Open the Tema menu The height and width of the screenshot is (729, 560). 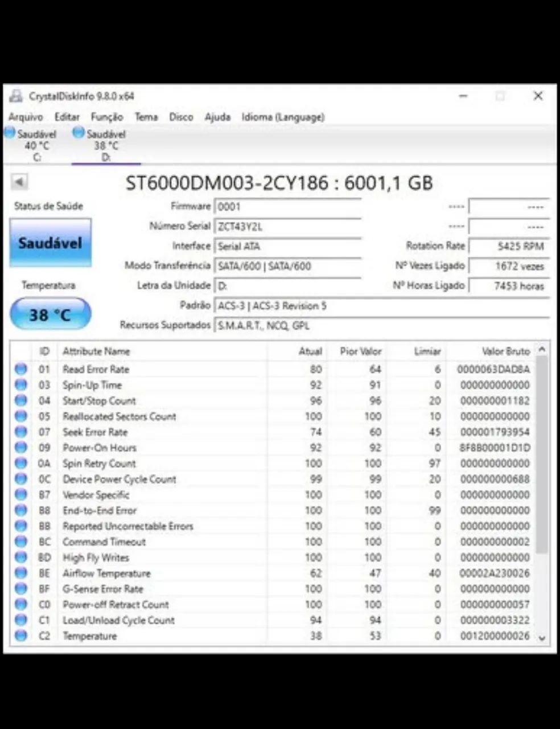[146, 117]
